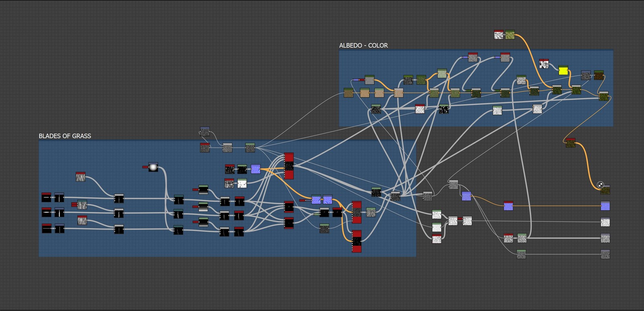The width and height of the screenshot is (644, 311).
Task: Select the bottom-most tall red multi-input node
Action: pyautogui.click(x=357, y=241)
